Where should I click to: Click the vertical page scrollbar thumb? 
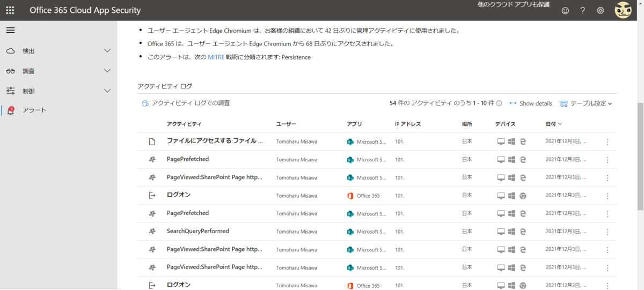tap(640, 156)
